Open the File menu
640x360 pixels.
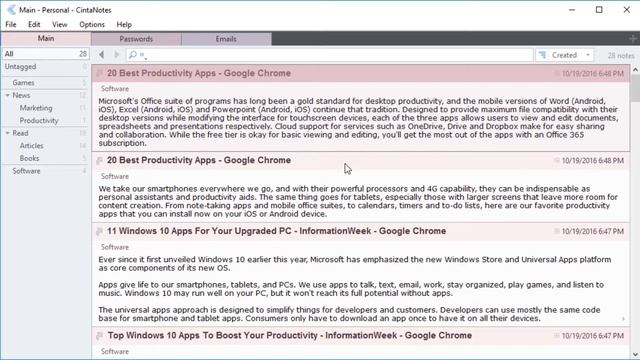(11, 24)
